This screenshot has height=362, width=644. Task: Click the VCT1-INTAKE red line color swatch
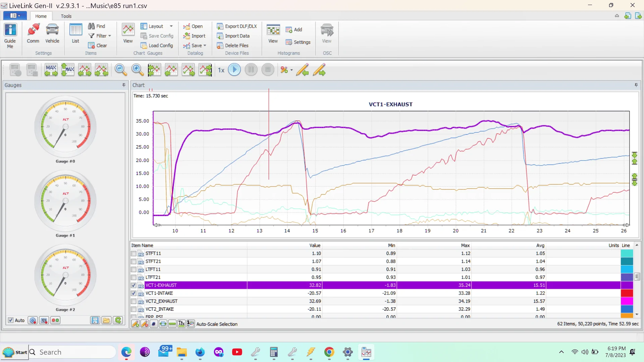pyautogui.click(x=627, y=293)
